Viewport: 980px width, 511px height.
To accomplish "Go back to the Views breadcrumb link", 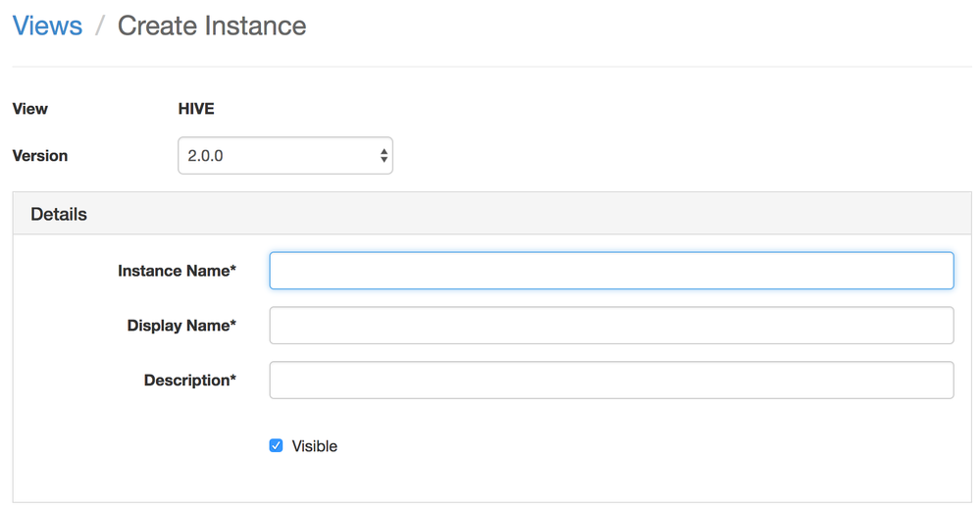I will 47,26.
